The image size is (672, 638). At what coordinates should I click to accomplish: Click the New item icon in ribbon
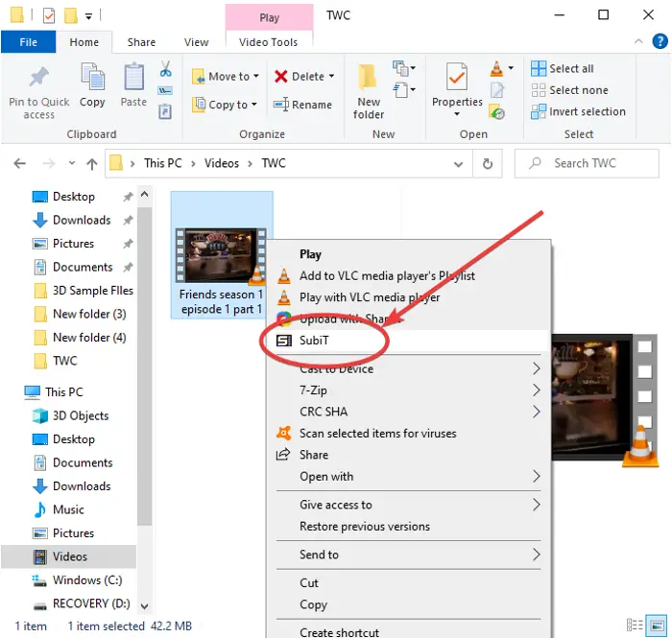coord(400,68)
